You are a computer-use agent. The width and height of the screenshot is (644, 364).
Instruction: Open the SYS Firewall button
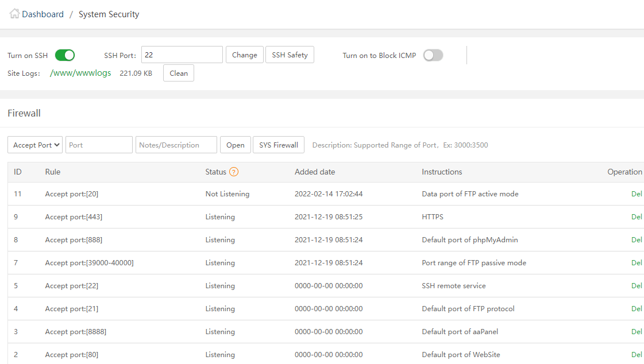tap(278, 145)
